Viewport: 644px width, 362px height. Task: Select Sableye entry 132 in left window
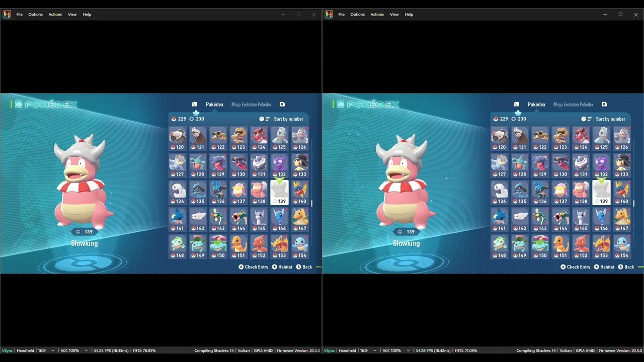[x=280, y=165]
